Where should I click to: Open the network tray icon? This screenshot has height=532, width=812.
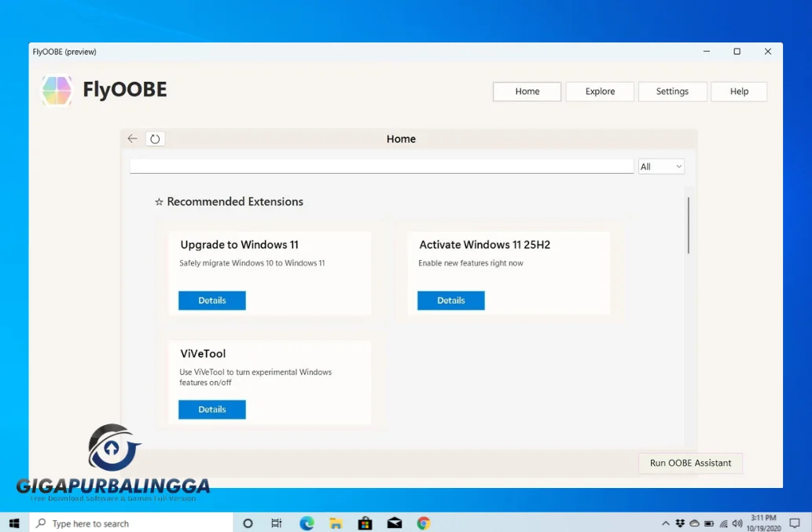(x=723, y=523)
